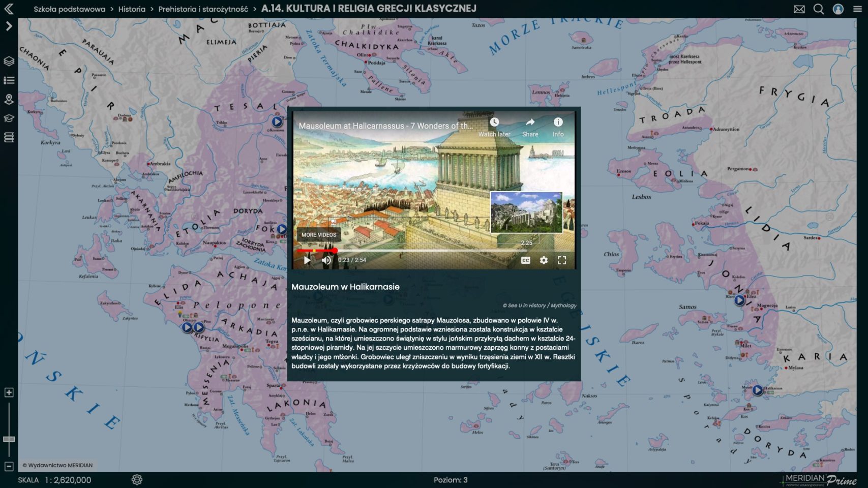Click the Mauzoleum w Halikarnasie heading
This screenshot has width=868, height=488.
coord(345,287)
